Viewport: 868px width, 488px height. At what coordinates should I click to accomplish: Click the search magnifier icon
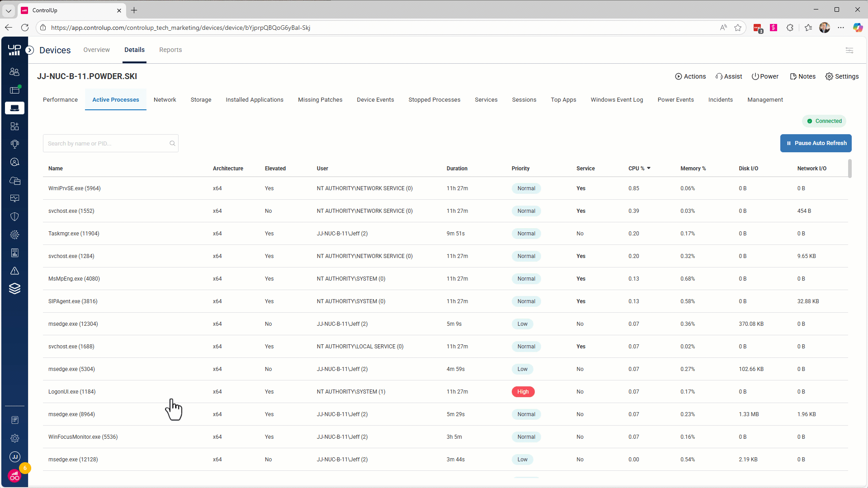pos(172,143)
